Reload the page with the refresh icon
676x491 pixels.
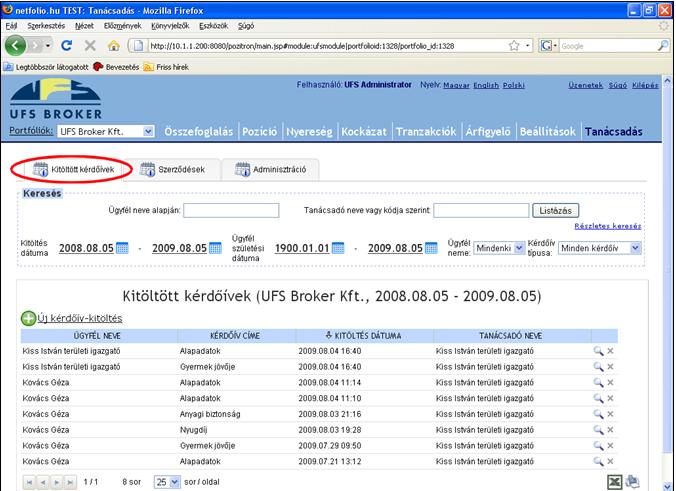(x=66, y=45)
